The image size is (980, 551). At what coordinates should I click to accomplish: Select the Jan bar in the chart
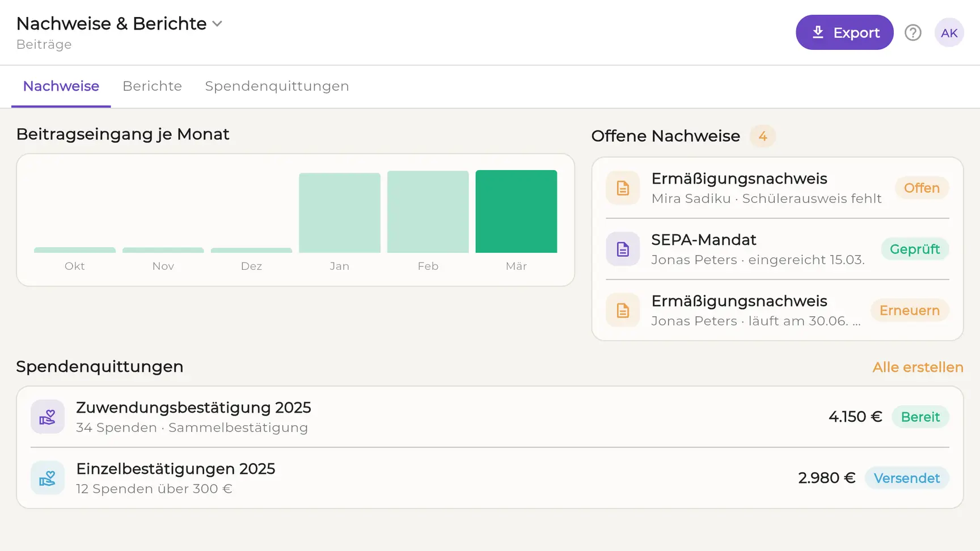(x=340, y=213)
